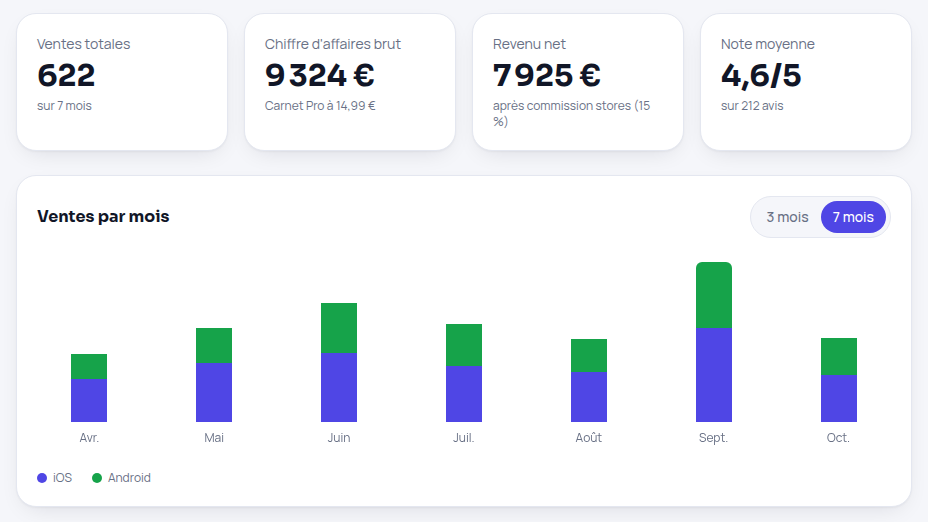The image size is (928, 522).
Task: Click the Avr. iOS bar segment
Action: point(89,400)
